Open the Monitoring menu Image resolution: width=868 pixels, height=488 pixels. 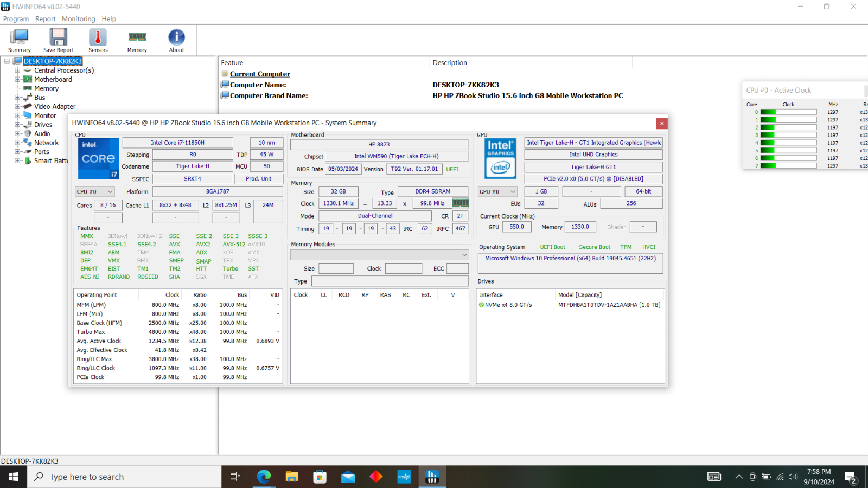tap(78, 19)
